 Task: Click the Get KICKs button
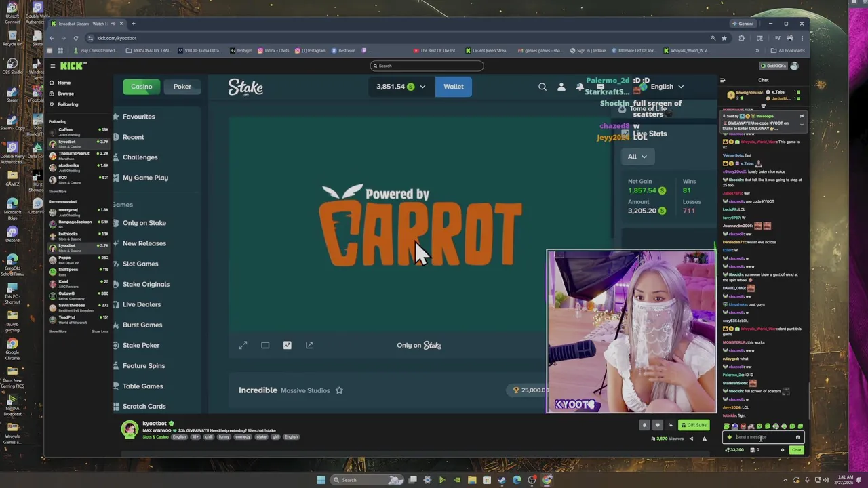(x=773, y=66)
